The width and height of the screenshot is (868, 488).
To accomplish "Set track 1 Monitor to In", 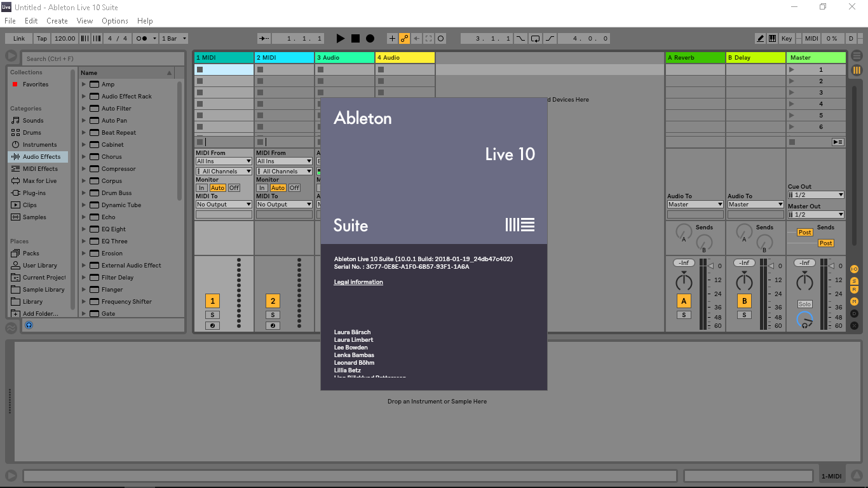I will pos(201,188).
